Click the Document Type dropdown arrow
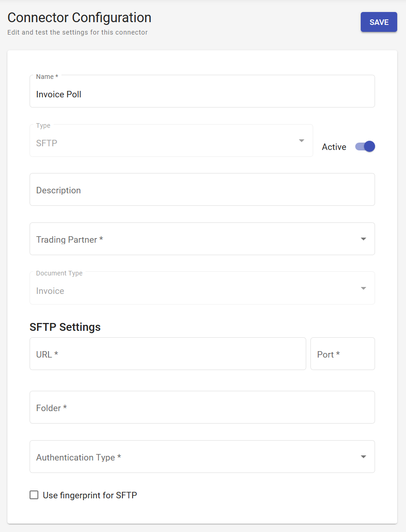Viewport: 406px width, 532px height. (x=363, y=287)
